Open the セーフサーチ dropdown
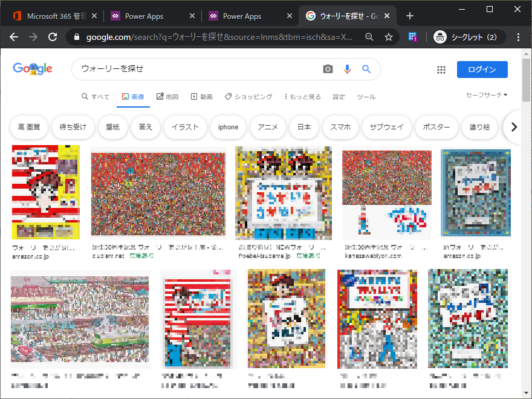 pos(487,95)
